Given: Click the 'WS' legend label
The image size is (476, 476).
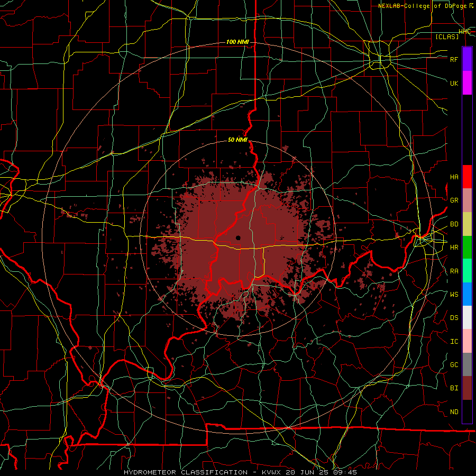Looking at the screenshot, I should pyautogui.click(x=454, y=295).
